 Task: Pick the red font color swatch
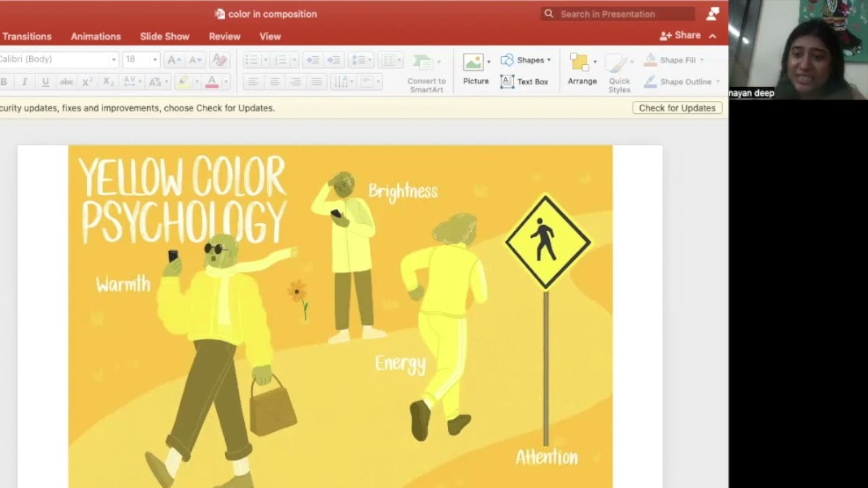click(x=212, y=82)
